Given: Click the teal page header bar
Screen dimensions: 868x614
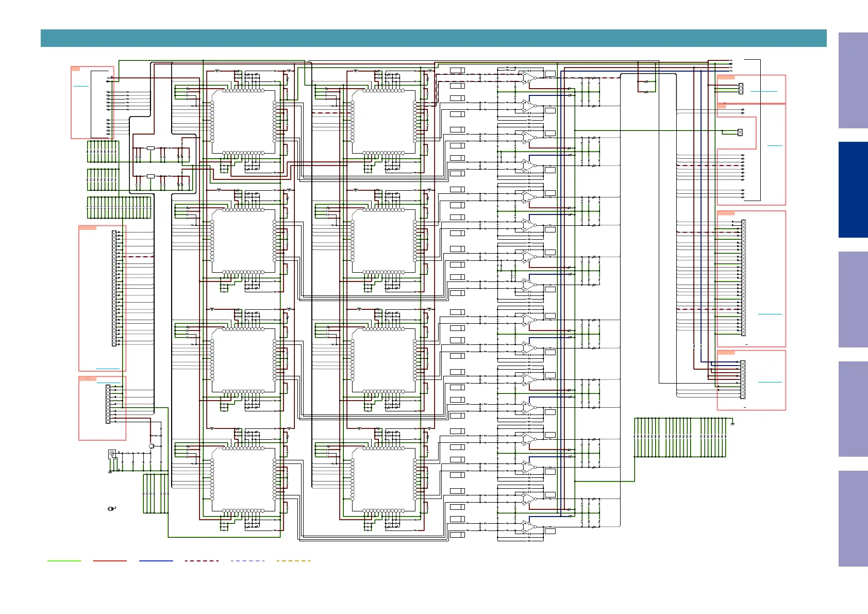Looking at the screenshot, I should [x=433, y=38].
